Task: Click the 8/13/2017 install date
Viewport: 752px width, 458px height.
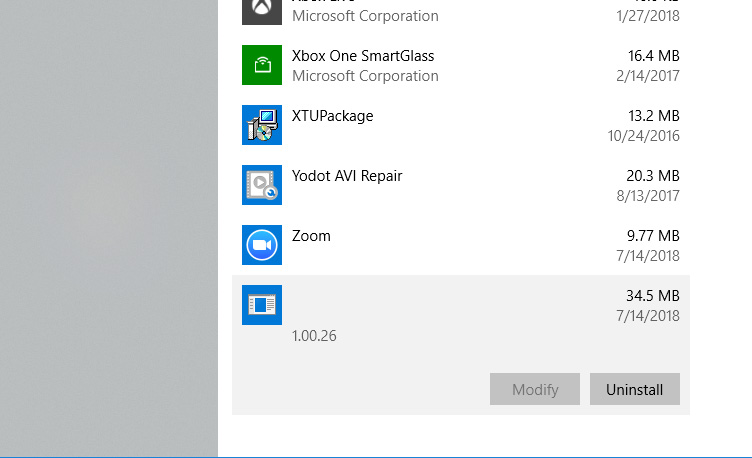Action: click(x=648, y=196)
